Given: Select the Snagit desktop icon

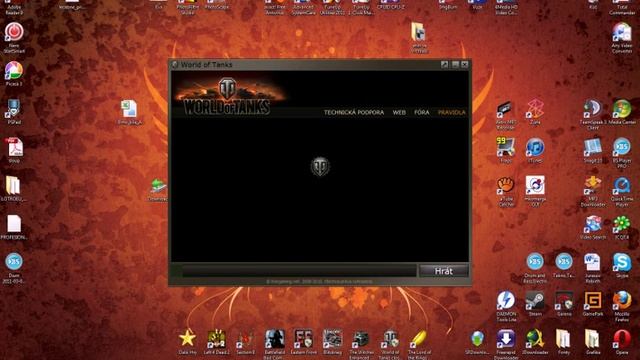Looking at the screenshot, I should pos(593,147).
